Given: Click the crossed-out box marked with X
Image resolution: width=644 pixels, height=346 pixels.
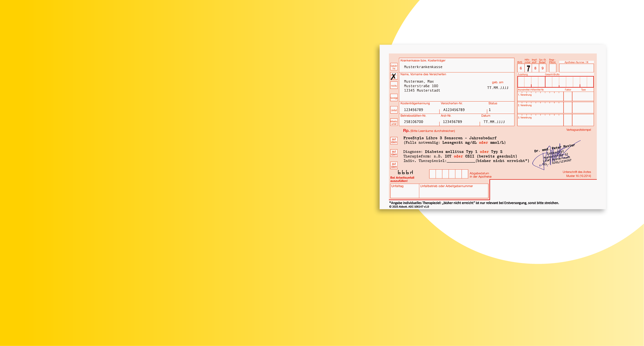Looking at the screenshot, I should tap(394, 76).
